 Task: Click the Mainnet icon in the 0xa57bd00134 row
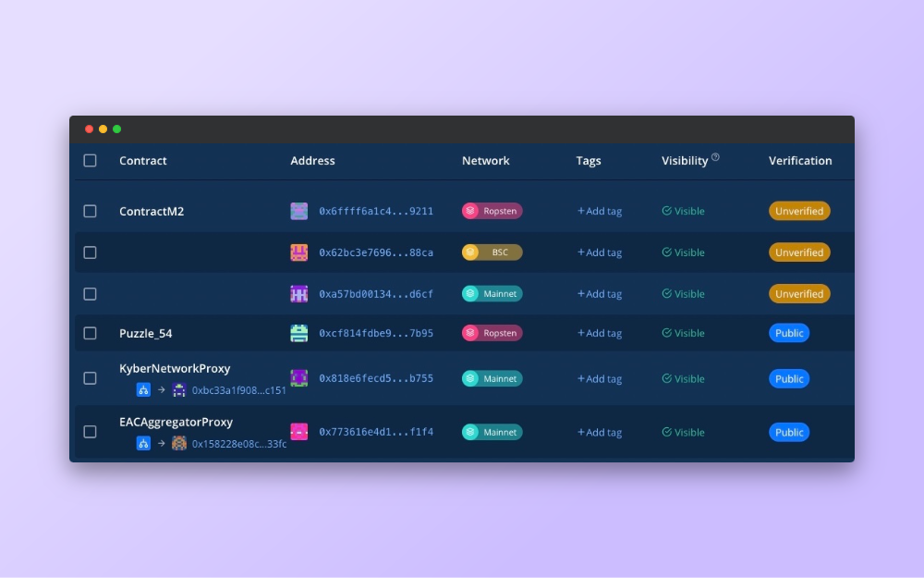pos(470,294)
